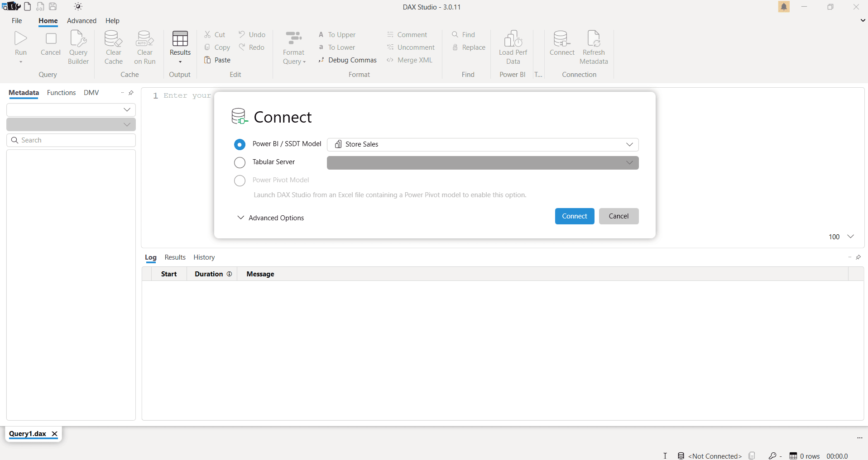This screenshot has width=868, height=460.
Task: Click the 0 rows status entry
Action: 805,456
